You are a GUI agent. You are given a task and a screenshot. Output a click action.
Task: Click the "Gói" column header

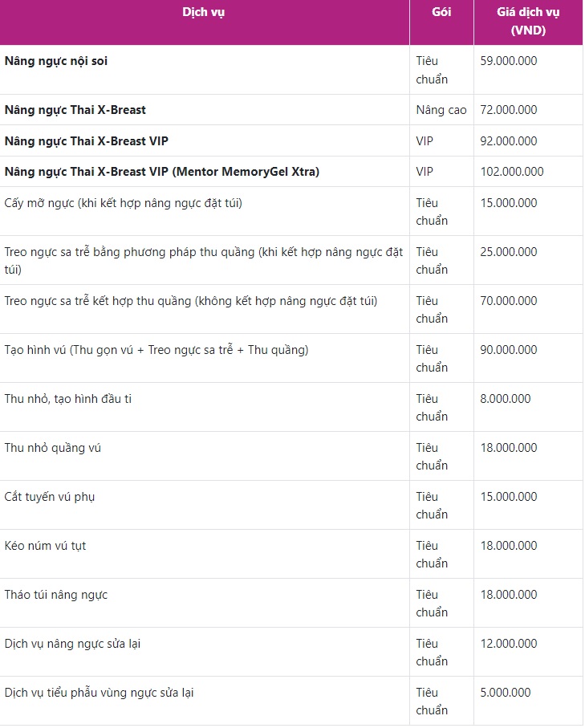[x=441, y=12]
